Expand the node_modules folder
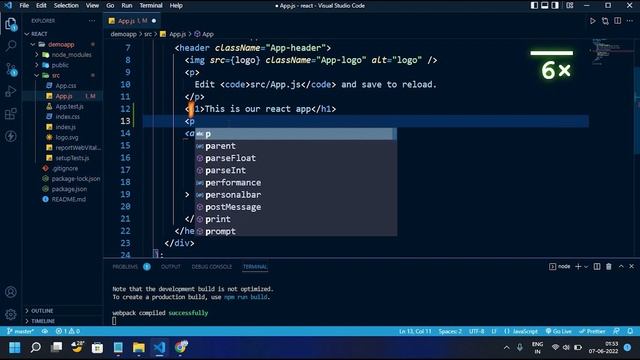This screenshot has height=360, width=640. point(71,55)
